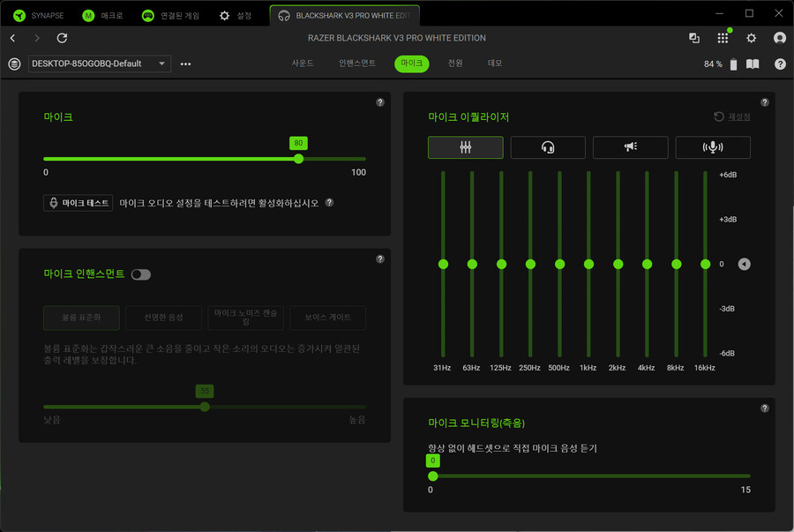Show help for 마이크 인핸스먼트 panel
Image resolution: width=794 pixels, height=532 pixels.
pos(379,259)
